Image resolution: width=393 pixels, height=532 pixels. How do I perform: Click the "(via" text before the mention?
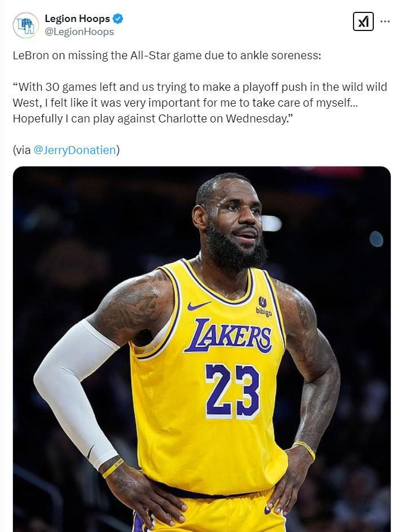click(x=21, y=150)
